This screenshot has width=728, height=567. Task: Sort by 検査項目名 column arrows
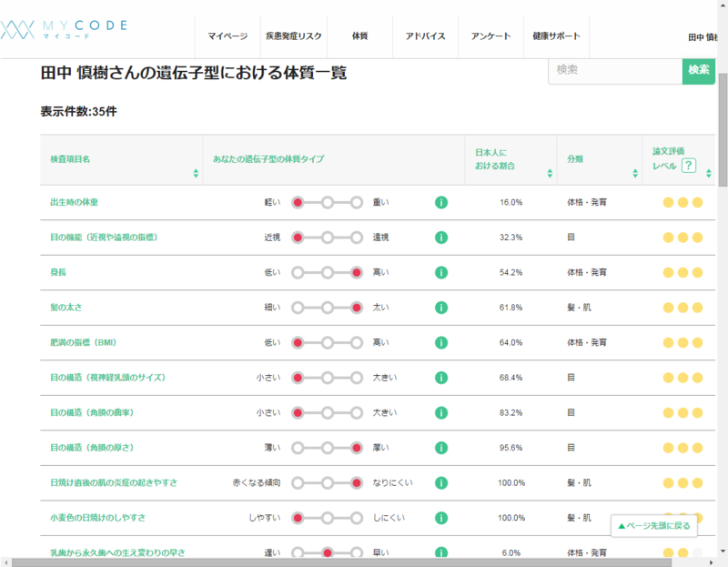pos(196,173)
